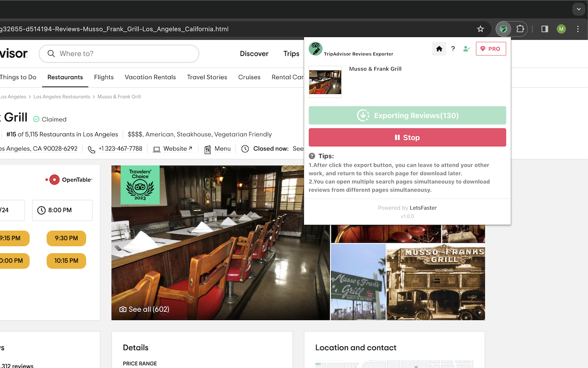The width and height of the screenshot is (588, 368).
Task: Open the Chrome extensions puzzle icon
Action: (520, 29)
